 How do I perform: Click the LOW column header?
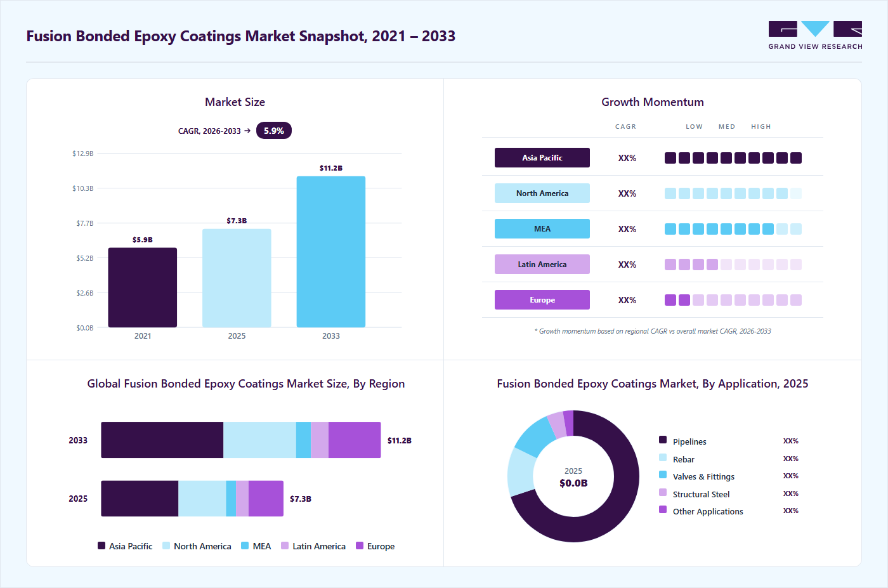point(694,127)
